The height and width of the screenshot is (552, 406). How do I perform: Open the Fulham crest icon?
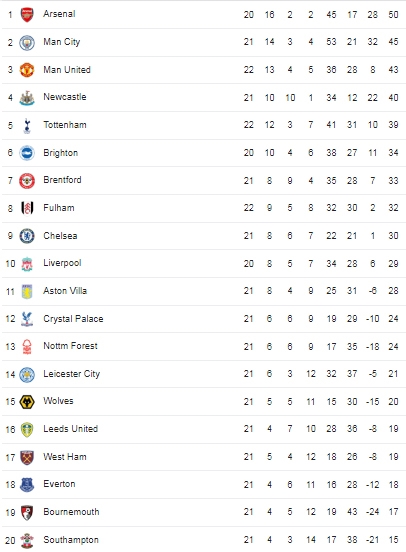point(27,208)
